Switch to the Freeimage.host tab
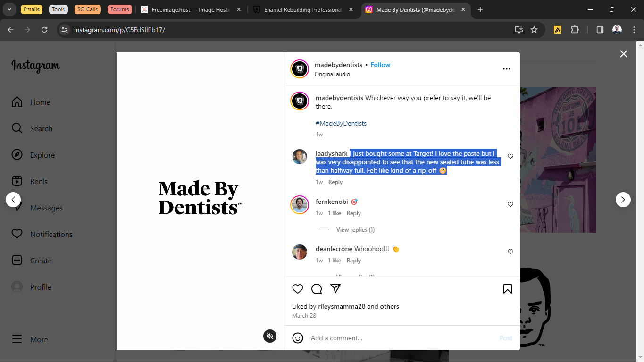The height and width of the screenshot is (362, 644). 191,9
